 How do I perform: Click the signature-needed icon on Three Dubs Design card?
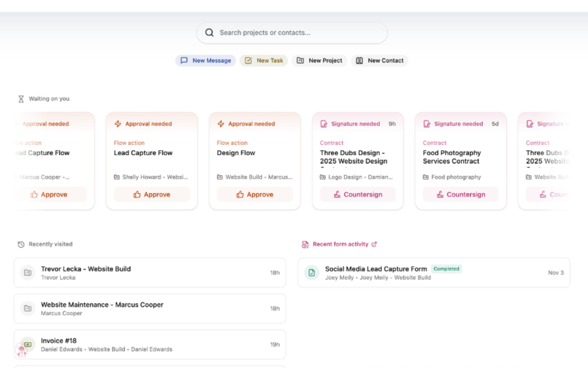[x=323, y=124]
